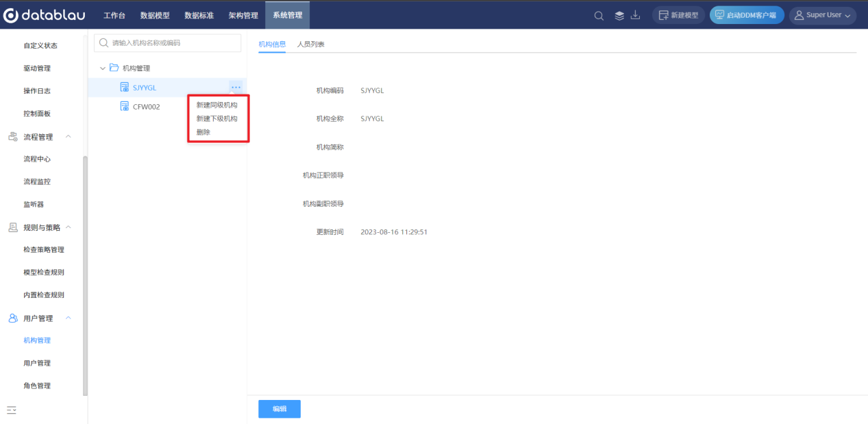Select 删除 in the context menu
Viewport: 868px width, 424px height.
pos(203,132)
